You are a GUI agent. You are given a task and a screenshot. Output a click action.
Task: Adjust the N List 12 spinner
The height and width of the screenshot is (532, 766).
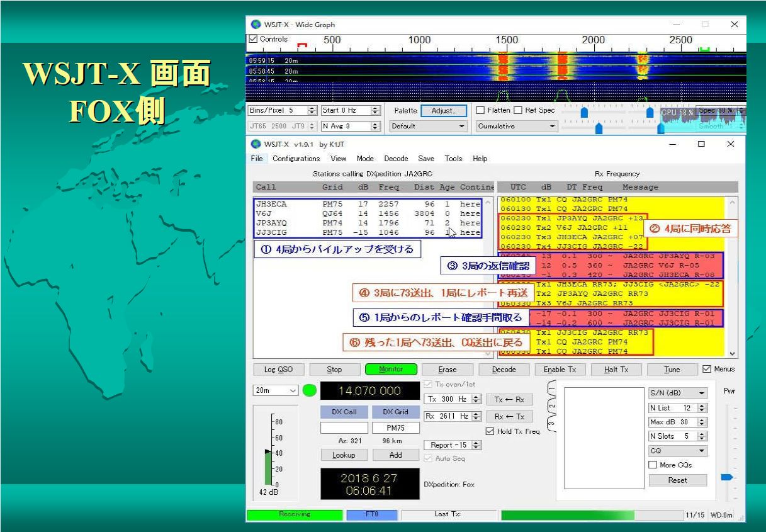click(703, 407)
